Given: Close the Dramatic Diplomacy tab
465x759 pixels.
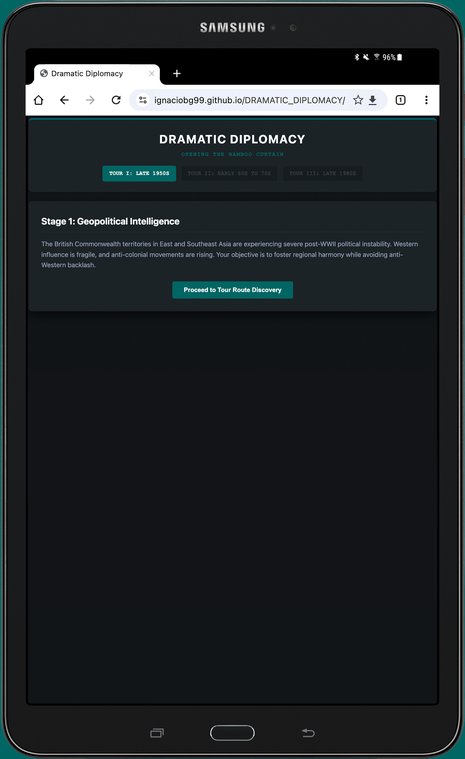Looking at the screenshot, I should click(151, 74).
